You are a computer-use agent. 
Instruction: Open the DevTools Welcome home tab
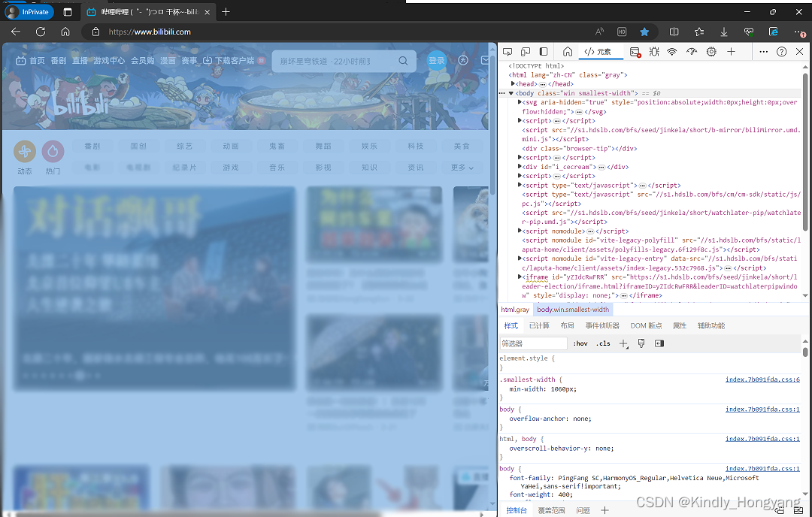coord(568,52)
